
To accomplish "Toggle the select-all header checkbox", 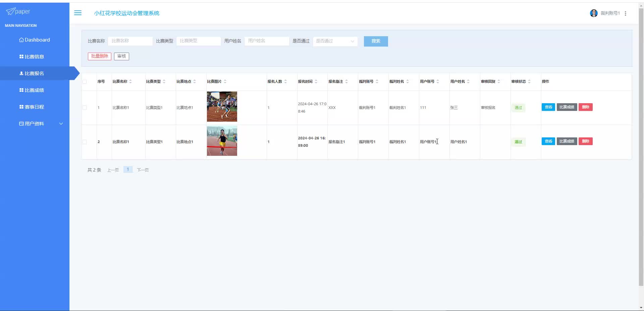I will (x=85, y=82).
